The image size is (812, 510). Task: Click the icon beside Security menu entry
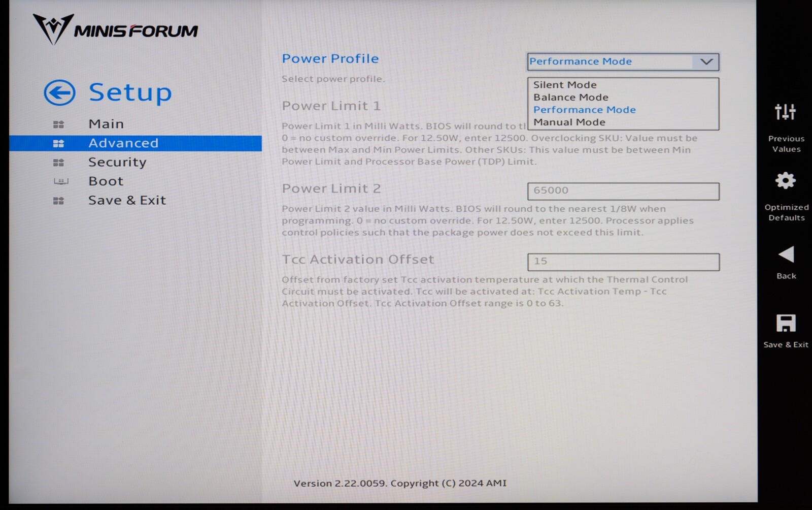(x=59, y=163)
